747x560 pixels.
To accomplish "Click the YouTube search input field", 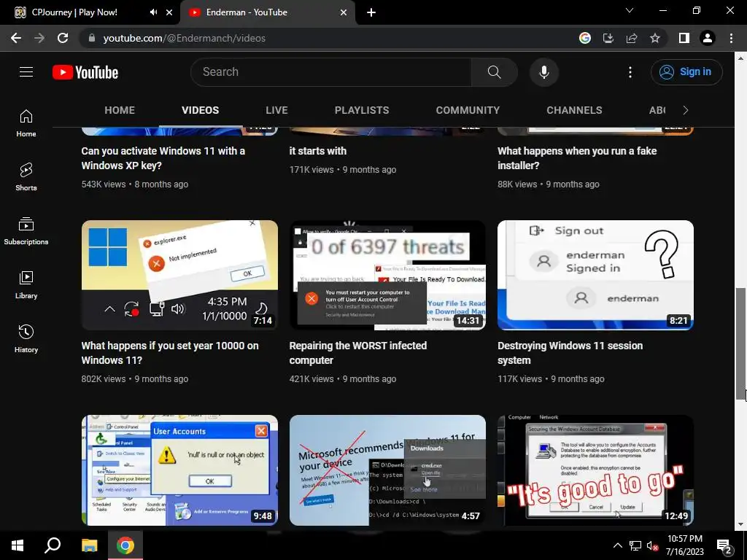I will (x=331, y=72).
